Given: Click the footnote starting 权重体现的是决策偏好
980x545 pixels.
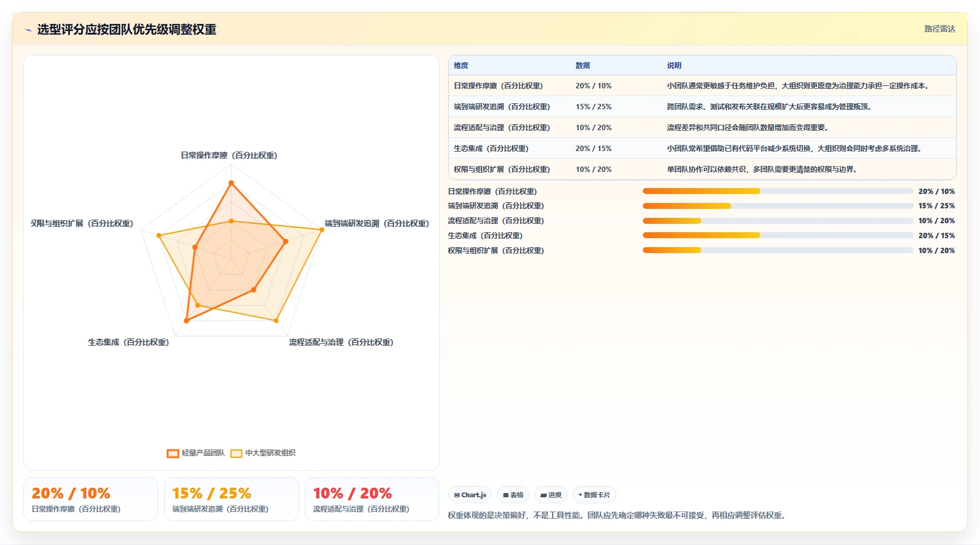Looking at the screenshot, I should (x=618, y=515).
